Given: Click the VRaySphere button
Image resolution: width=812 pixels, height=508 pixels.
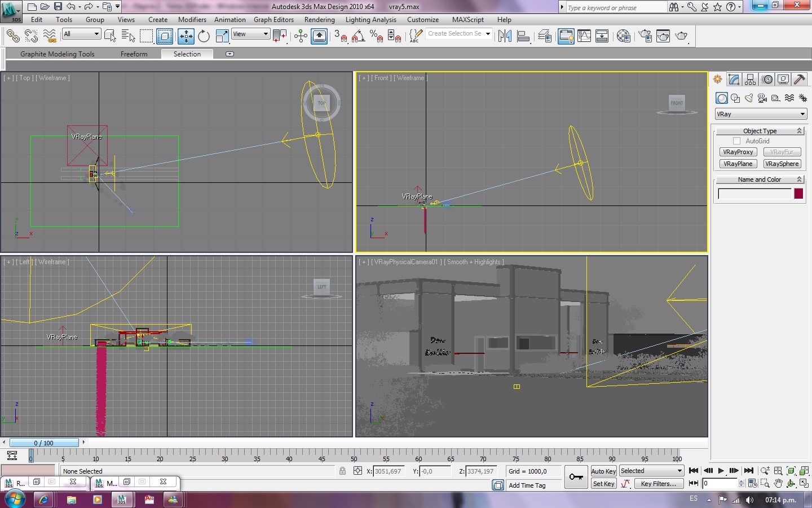Looking at the screenshot, I should pyautogui.click(x=782, y=164).
